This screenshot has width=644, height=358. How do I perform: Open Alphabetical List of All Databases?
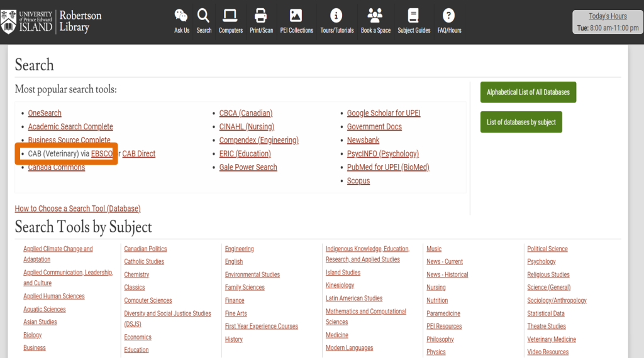[528, 92]
